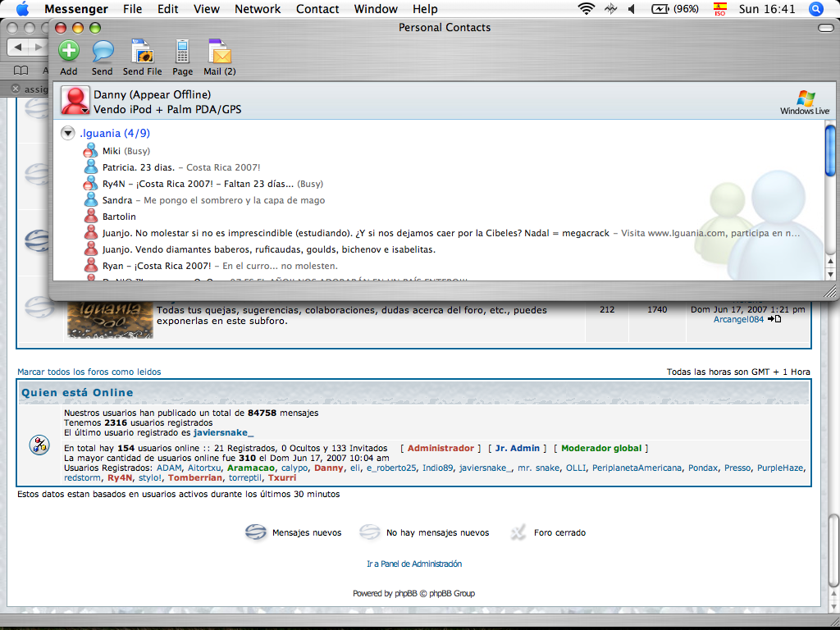840x630 pixels.
Task: Click the Windows Live logo
Action: [805, 103]
